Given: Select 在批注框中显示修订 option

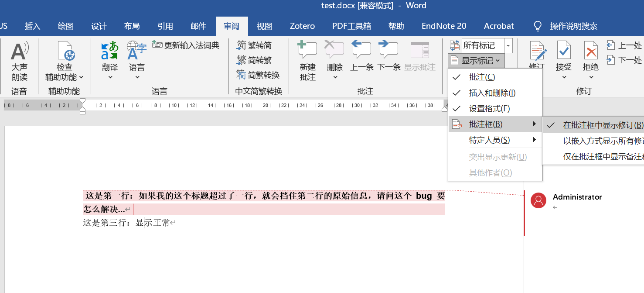Looking at the screenshot, I should click(x=593, y=125).
